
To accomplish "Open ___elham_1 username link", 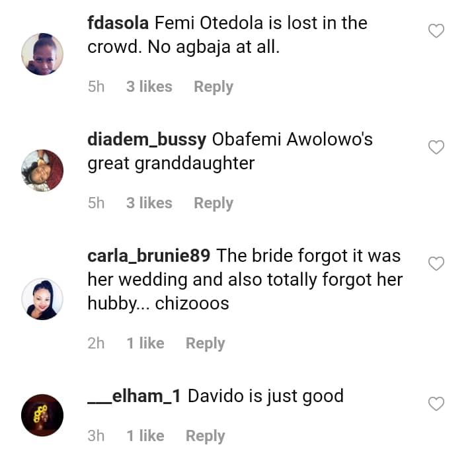I will tap(135, 396).
